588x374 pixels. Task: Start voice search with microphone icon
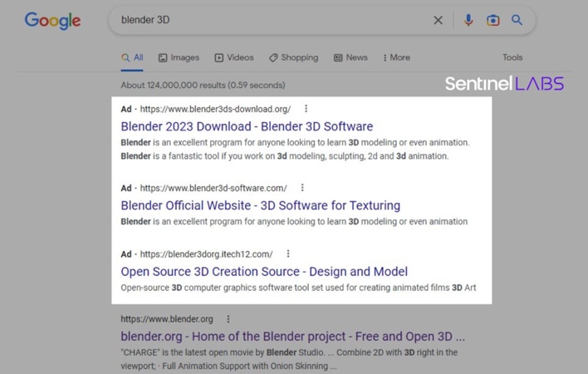point(468,20)
